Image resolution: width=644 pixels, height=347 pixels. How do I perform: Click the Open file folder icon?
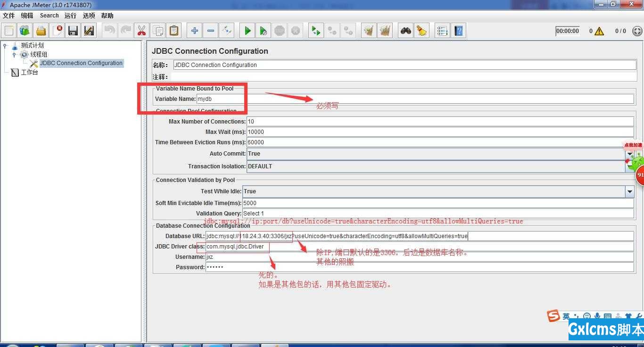41,31
